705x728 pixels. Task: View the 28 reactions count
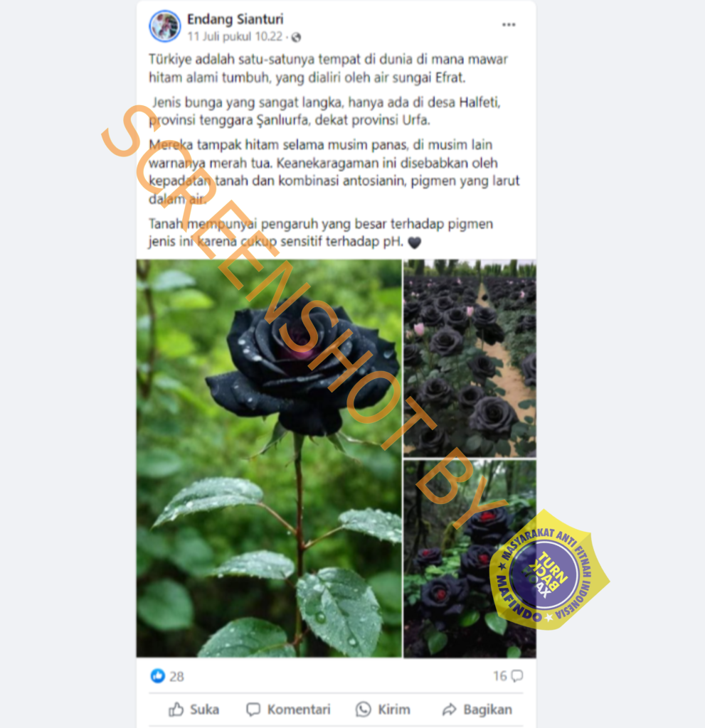pyautogui.click(x=176, y=676)
